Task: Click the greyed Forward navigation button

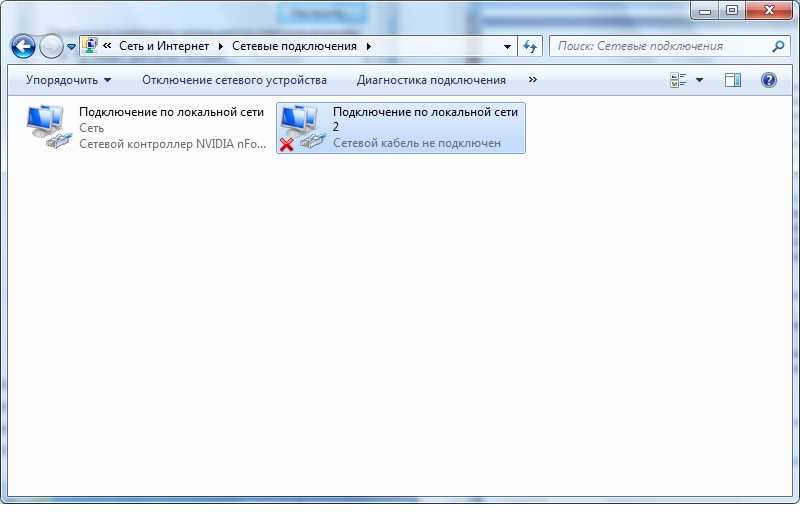Action: (51, 46)
